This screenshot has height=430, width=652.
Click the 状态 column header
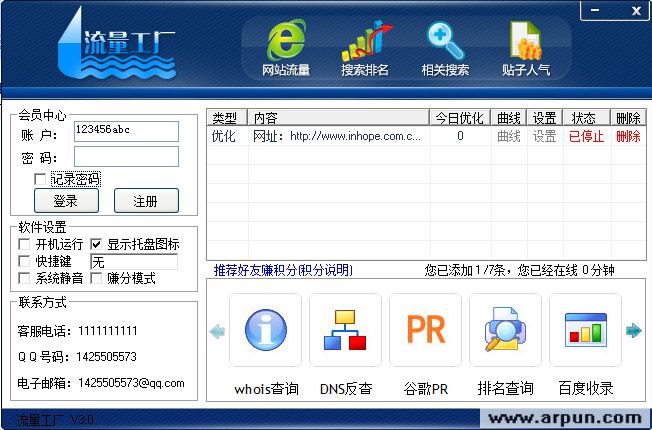point(586,118)
